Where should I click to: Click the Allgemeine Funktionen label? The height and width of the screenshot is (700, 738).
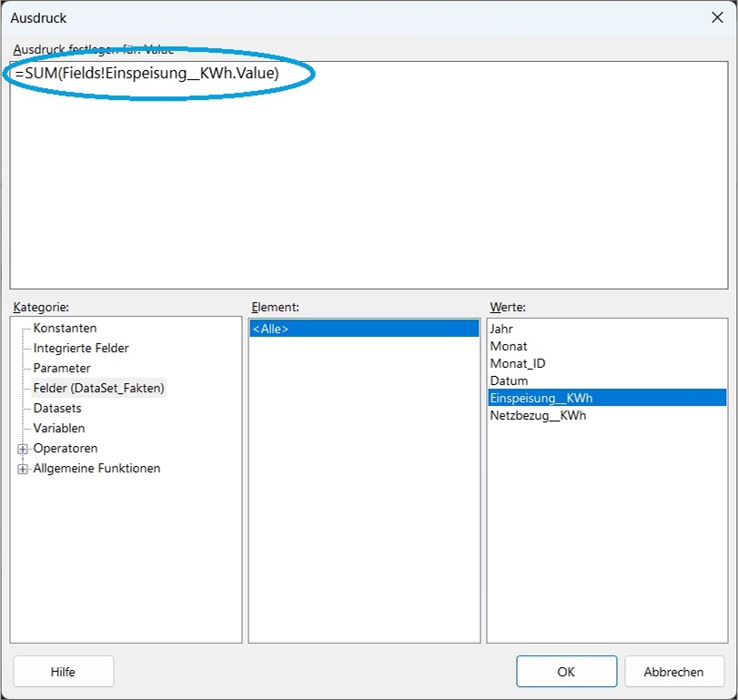point(96,468)
